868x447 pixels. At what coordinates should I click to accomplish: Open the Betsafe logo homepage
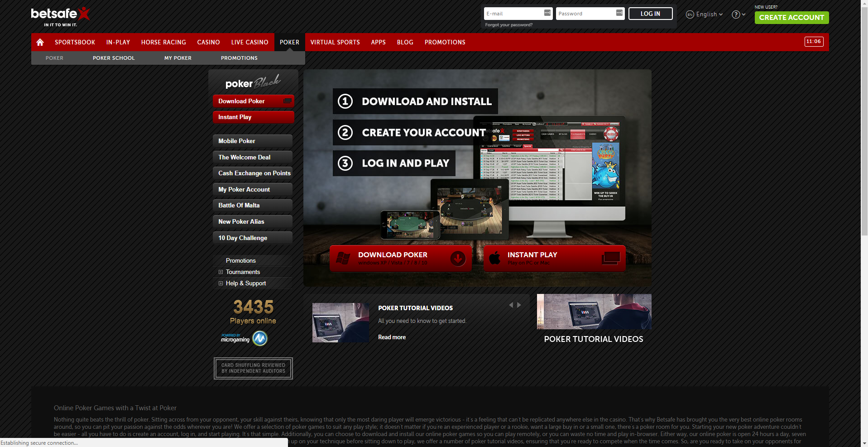click(60, 17)
